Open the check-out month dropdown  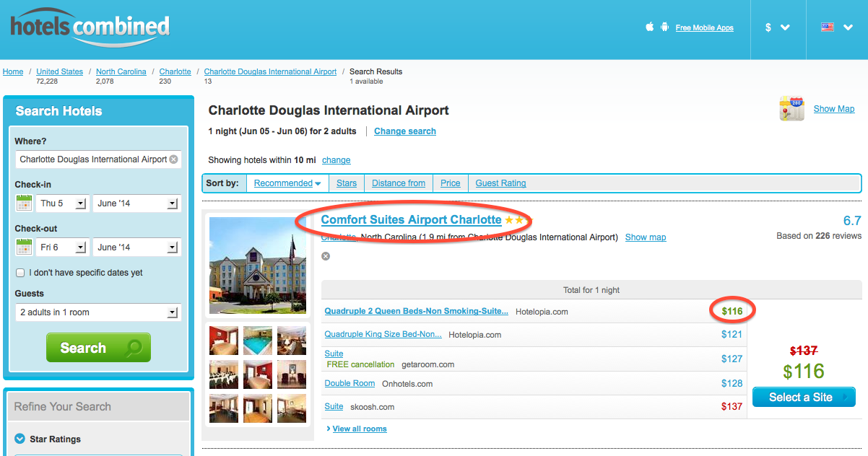[136, 247]
